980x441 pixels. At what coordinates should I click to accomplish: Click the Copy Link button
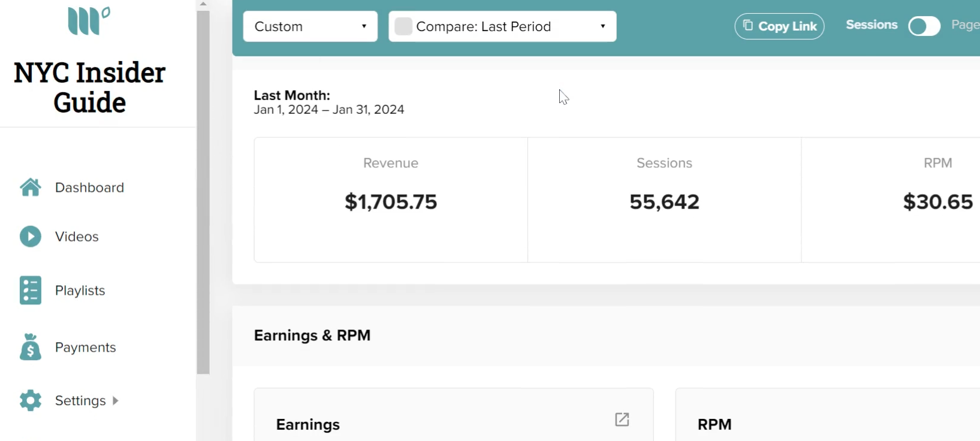coord(779,26)
